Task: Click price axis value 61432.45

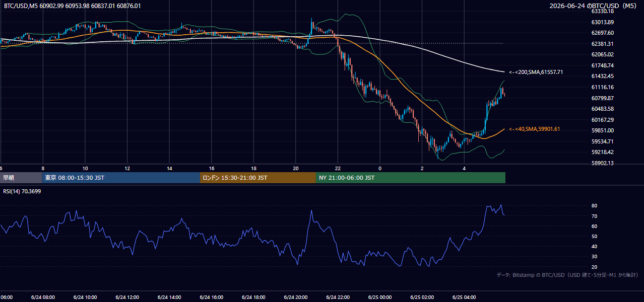Action: 602,76
